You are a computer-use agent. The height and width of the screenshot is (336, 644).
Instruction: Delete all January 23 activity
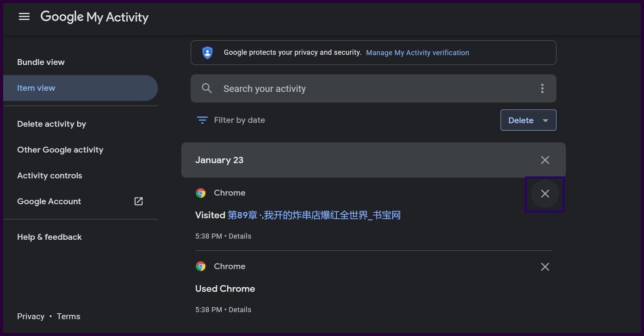(545, 160)
